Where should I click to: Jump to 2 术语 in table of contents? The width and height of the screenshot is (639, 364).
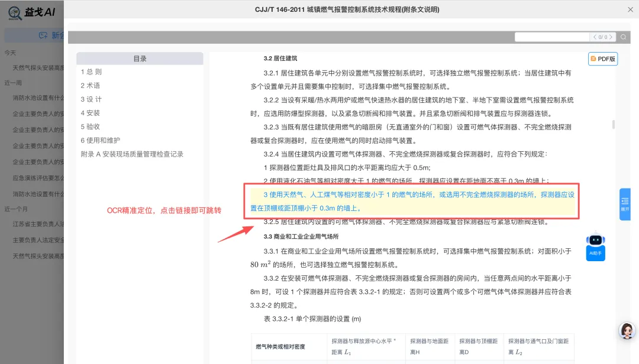pos(90,86)
